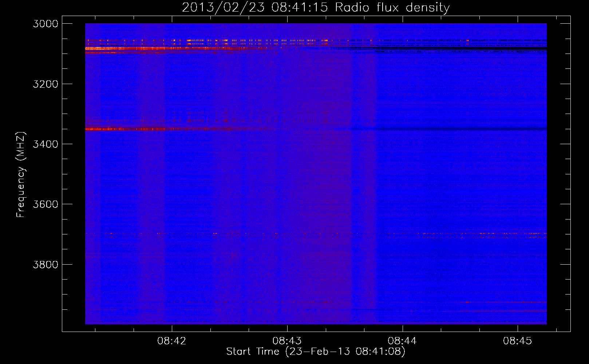The width and height of the screenshot is (589, 364).
Task: Click the 3000 frequency tick label
Action: tap(46, 24)
